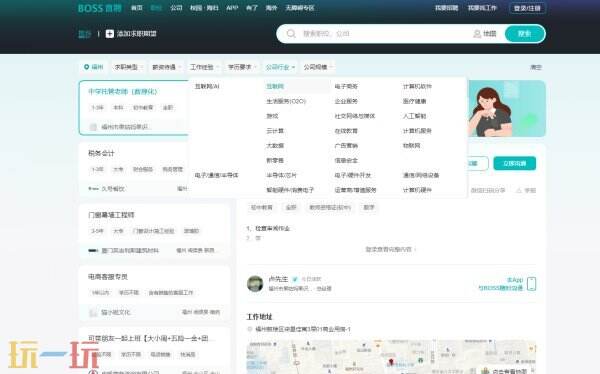Open the 中学托管老师 job card
The image size is (600, 374).
pos(134,108)
